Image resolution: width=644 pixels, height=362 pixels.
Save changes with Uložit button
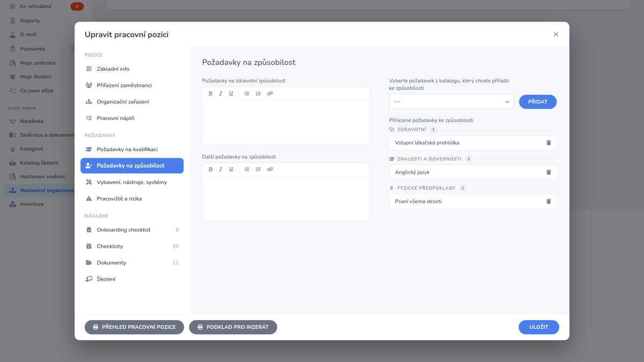[539, 327]
